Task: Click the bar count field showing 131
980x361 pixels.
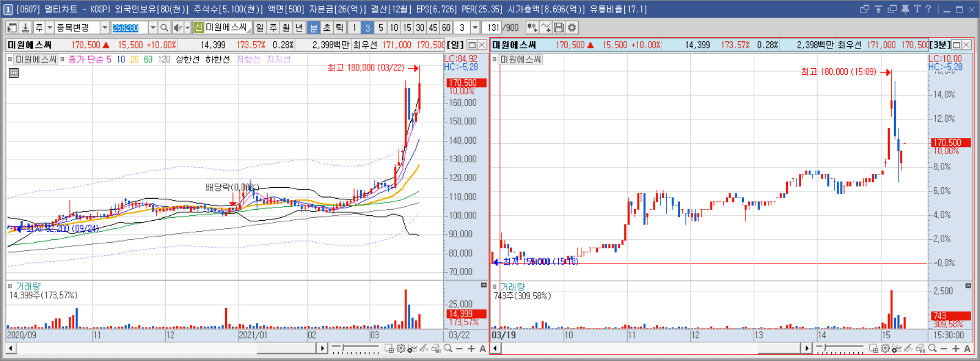Action: (x=493, y=28)
